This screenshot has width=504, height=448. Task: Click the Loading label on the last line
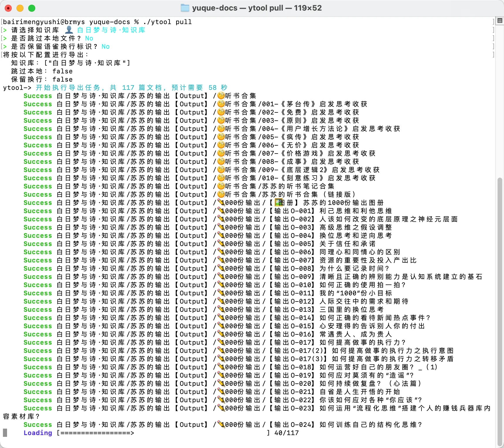(x=38, y=433)
